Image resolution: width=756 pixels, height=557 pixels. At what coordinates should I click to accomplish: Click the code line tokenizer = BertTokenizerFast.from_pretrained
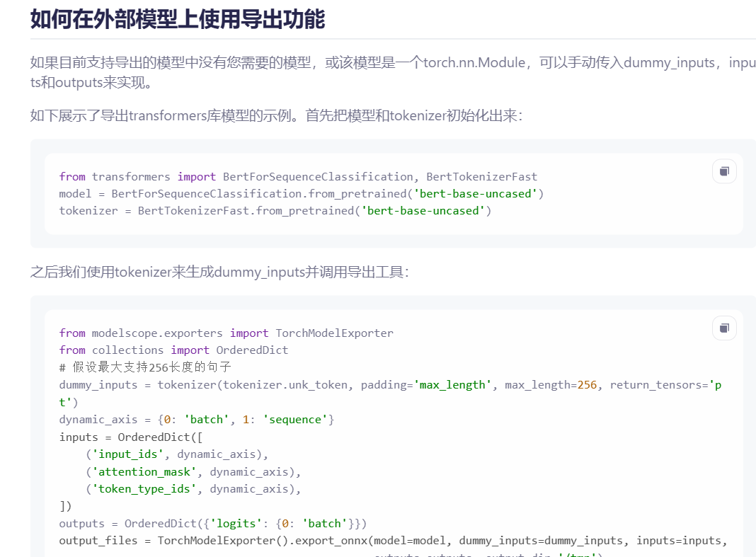coord(275,211)
